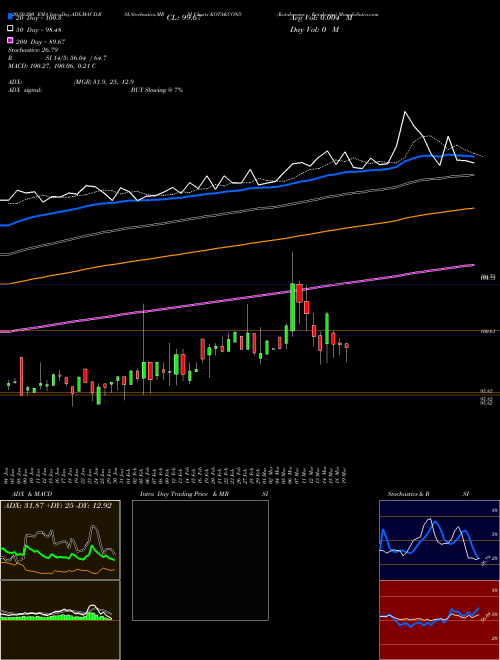This screenshot has height=660, width=500.
Task: Open the red RSI thumbnail chart
Action: tap(439, 620)
